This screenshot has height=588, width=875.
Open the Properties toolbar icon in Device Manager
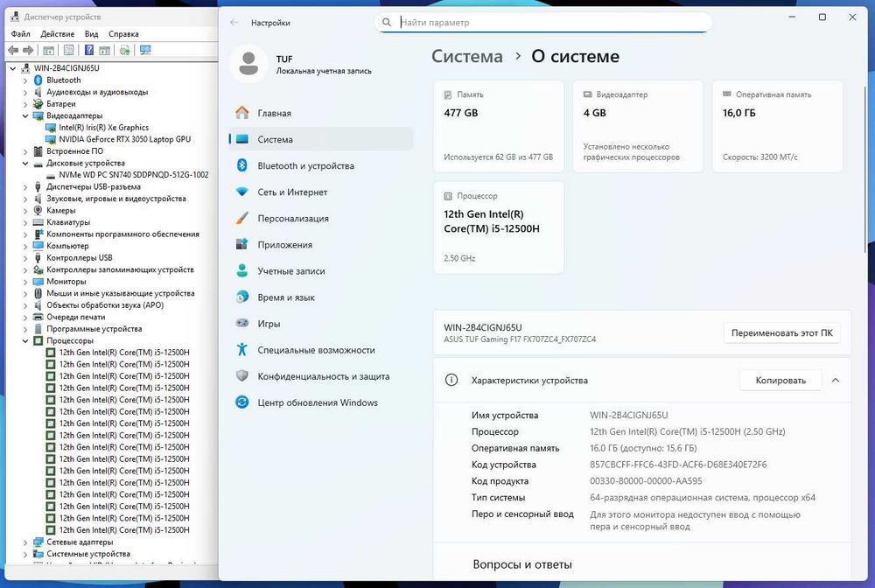pyautogui.click(x=68, y=50)
